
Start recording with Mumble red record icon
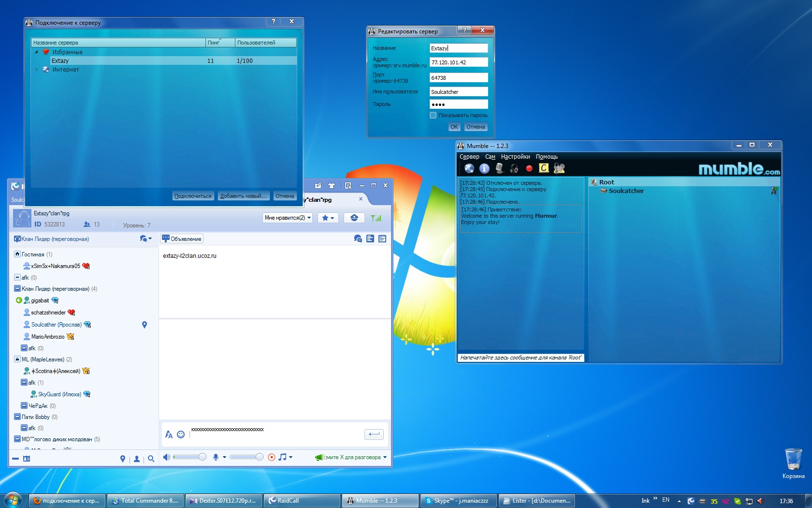(529, 168)
